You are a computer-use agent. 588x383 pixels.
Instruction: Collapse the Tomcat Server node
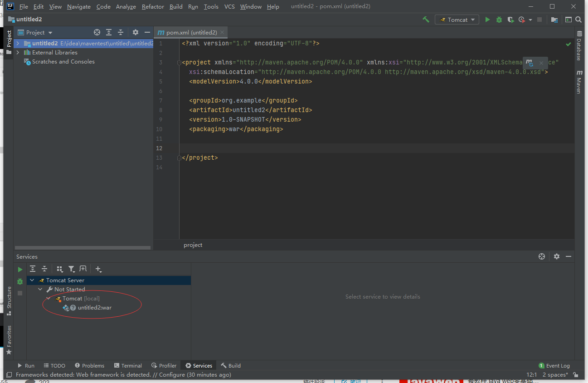click(32, 280)
